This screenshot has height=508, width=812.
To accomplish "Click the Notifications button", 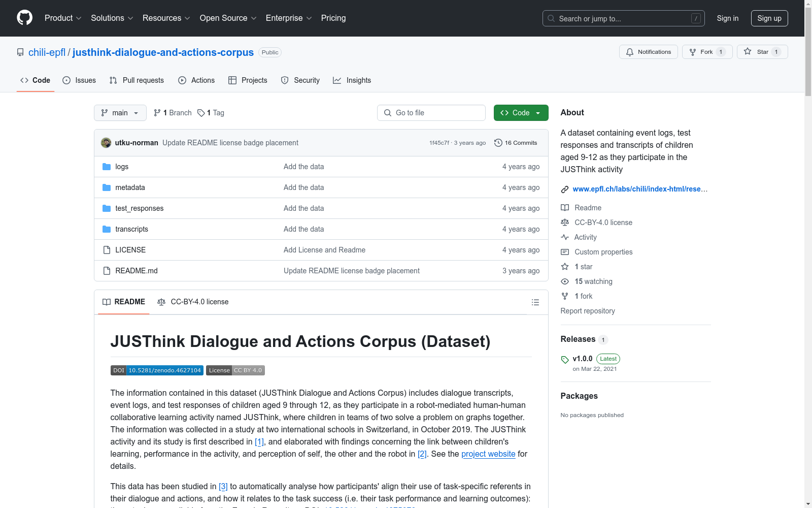I will point(649,52).
